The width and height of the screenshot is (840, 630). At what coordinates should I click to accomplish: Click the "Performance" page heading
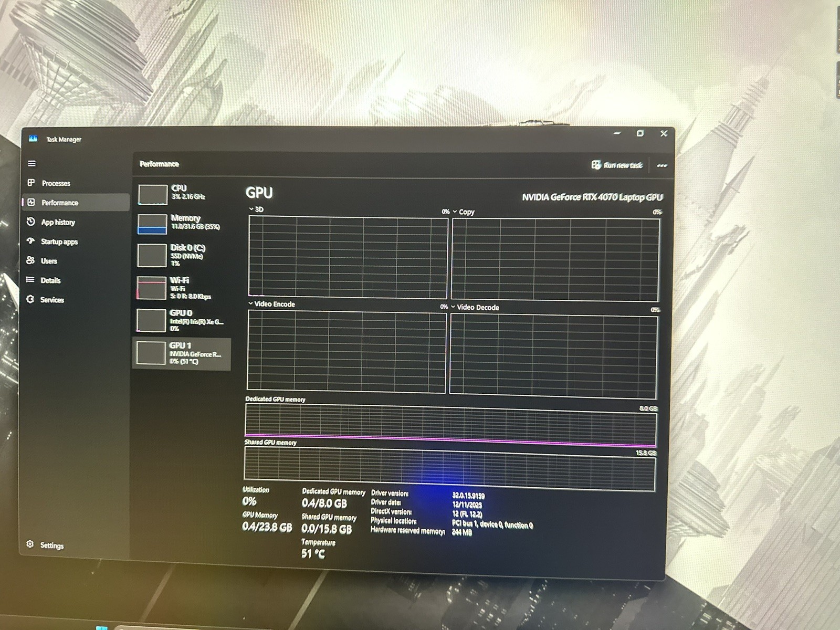[159, 164]
